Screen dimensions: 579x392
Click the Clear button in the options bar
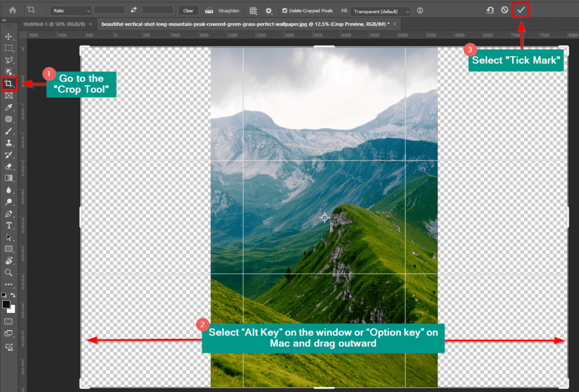[188, 10]
